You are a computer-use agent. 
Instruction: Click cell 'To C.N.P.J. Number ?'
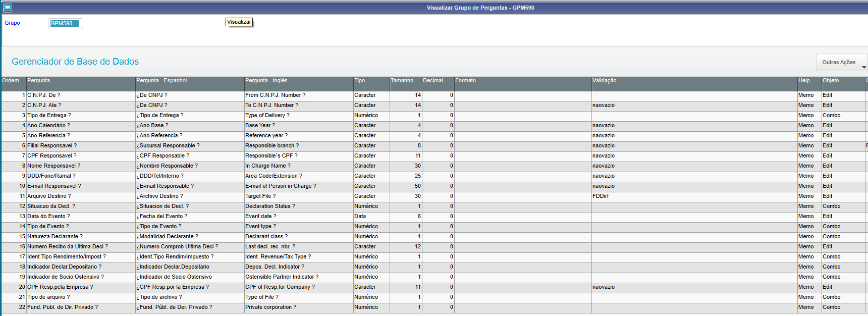[299, 106]
